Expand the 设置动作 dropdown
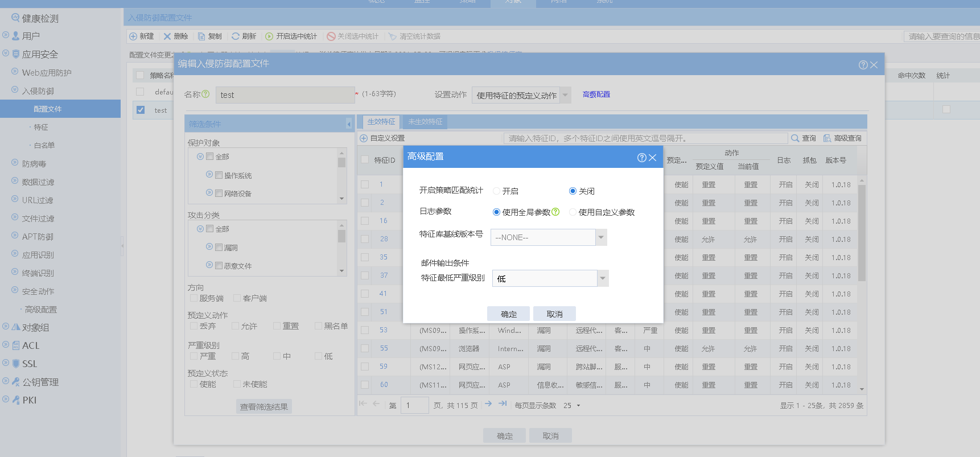 pos(565,95)
